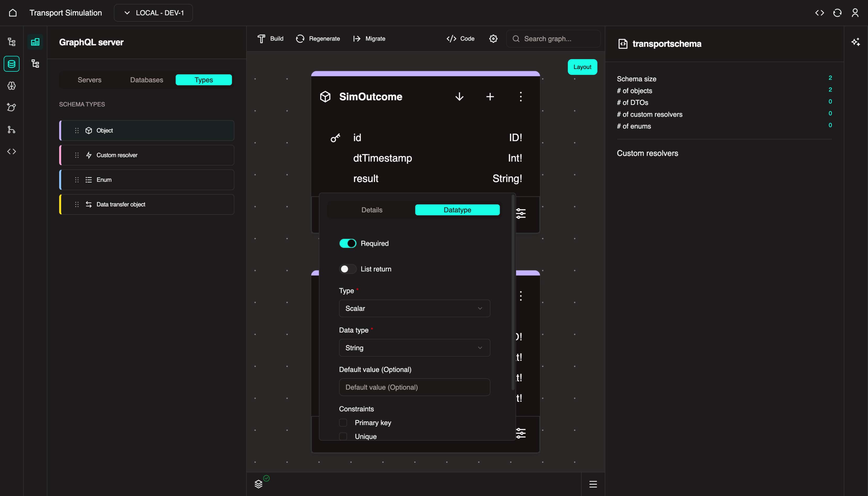Open SimOutcome three-dot menu
The width and height of the screenshot is (868, 496).
[x=520, y=97]
